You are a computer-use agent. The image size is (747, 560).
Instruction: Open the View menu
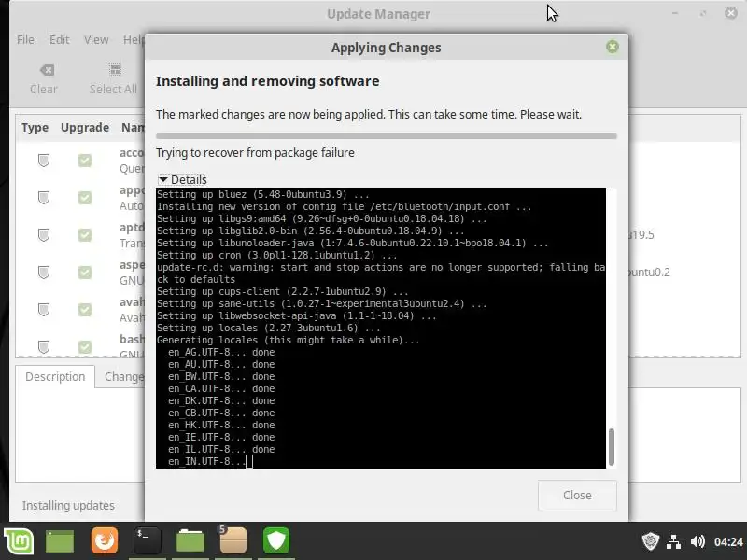96,39
